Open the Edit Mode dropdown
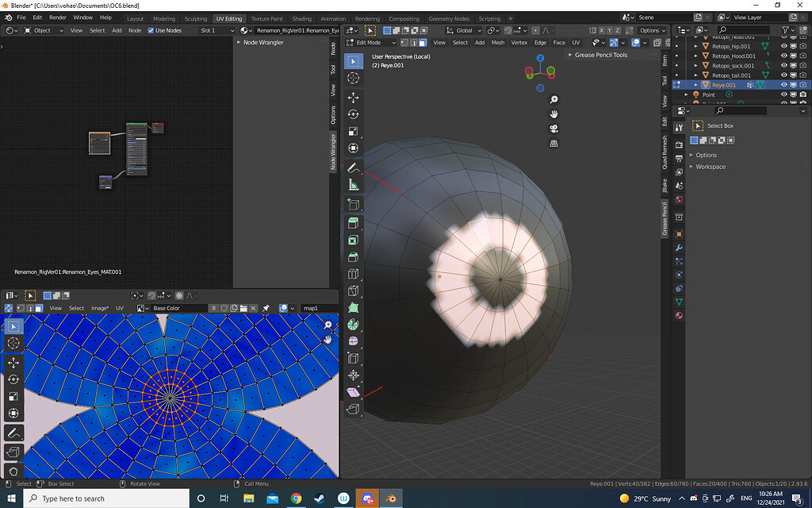 click(371, 42)
